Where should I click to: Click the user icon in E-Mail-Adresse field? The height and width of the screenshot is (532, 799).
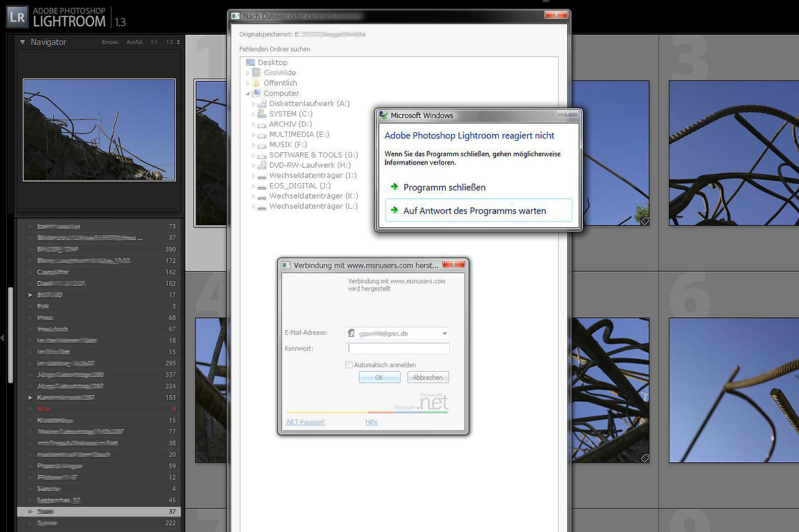tap(351, 333)
